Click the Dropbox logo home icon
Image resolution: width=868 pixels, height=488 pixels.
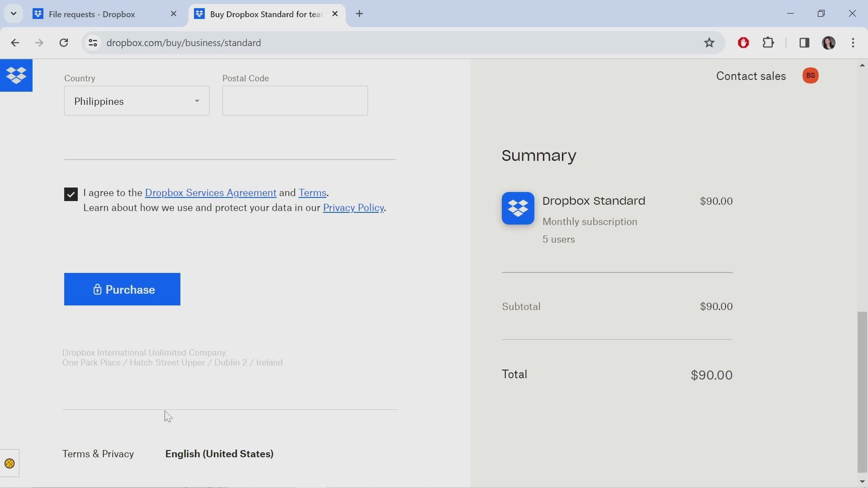pyautogui.click(x=16, y=75)
